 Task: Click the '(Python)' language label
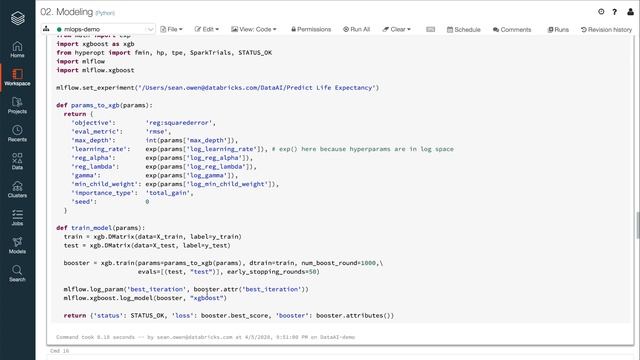105,13
